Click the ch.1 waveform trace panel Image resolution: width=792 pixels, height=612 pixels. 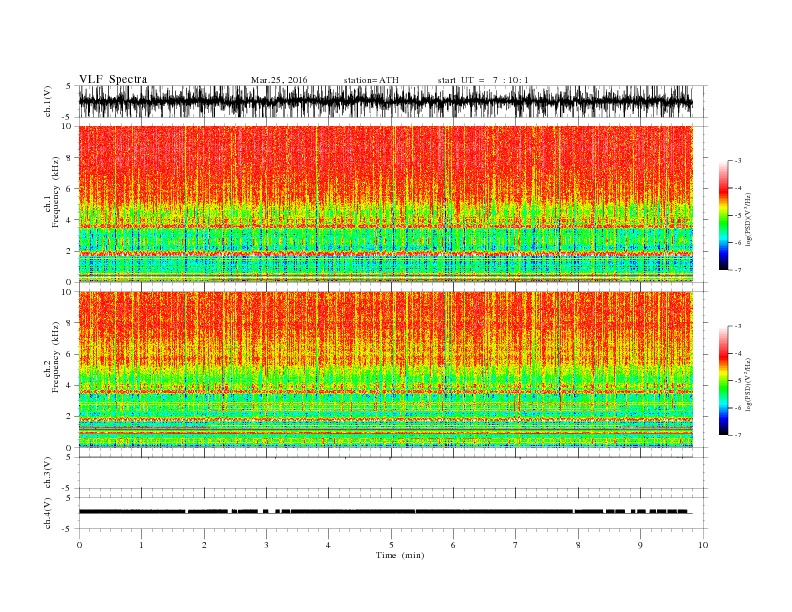(x=392, y=101)
